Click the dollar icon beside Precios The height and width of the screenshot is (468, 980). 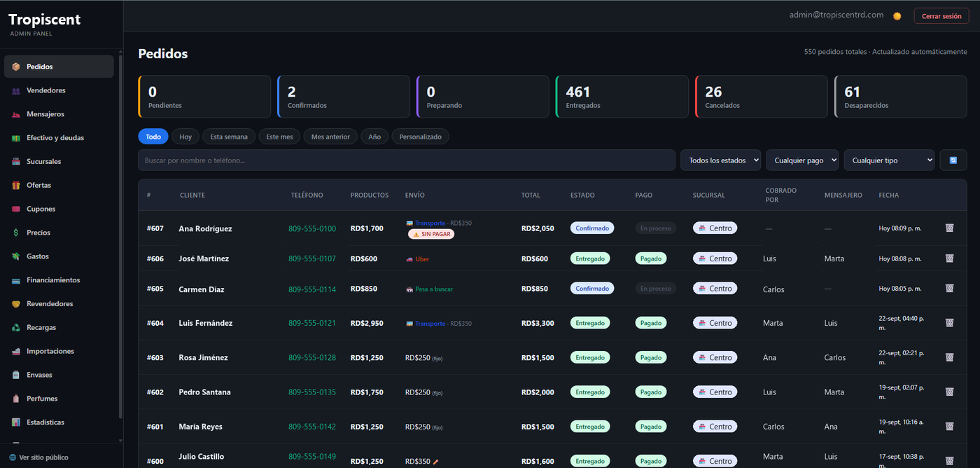coord(16,233)
